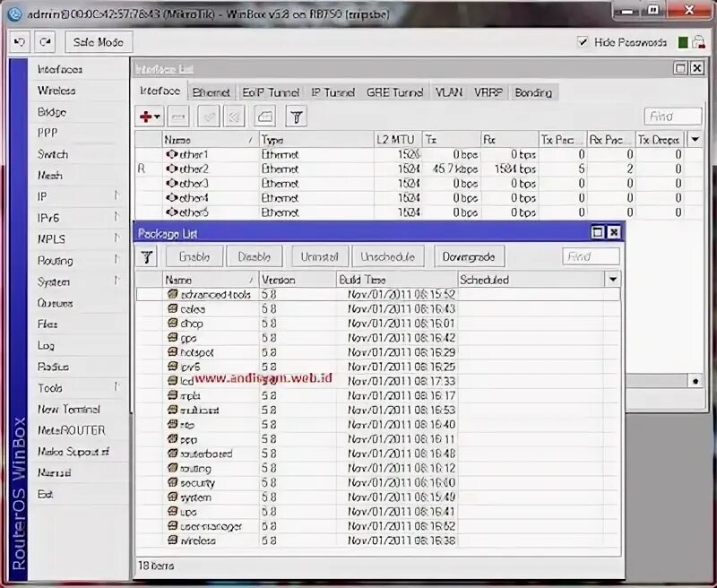Click the disable cross icon in Interface List
The height and width of the screenshot is (588, 717).
pyautogui.click(x=234, y=117)
